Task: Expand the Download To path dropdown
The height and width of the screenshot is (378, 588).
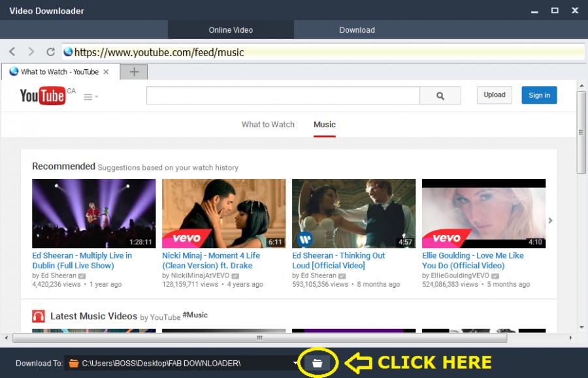Action: 295,362
